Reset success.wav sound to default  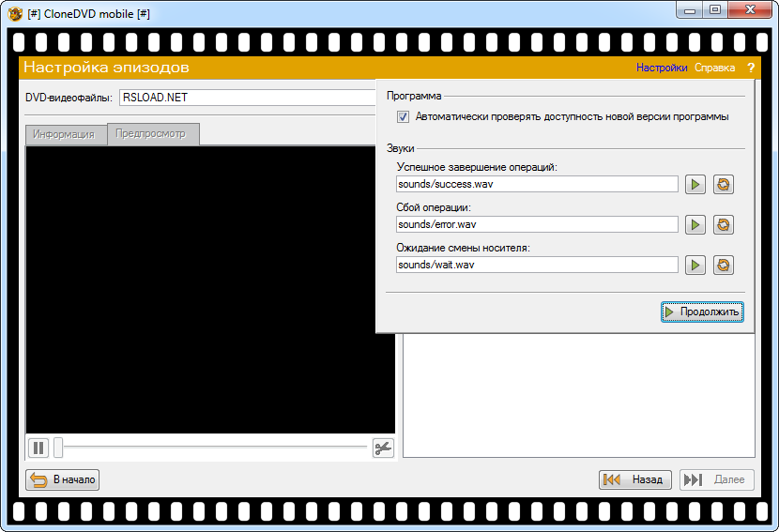tap(724, 184)
